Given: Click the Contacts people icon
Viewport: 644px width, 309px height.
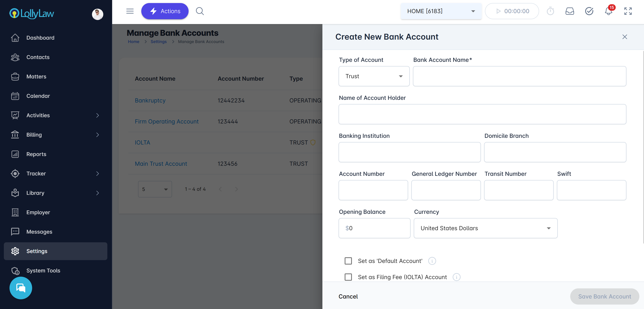Looking at the screenshot, I should [x=15, y=57].
